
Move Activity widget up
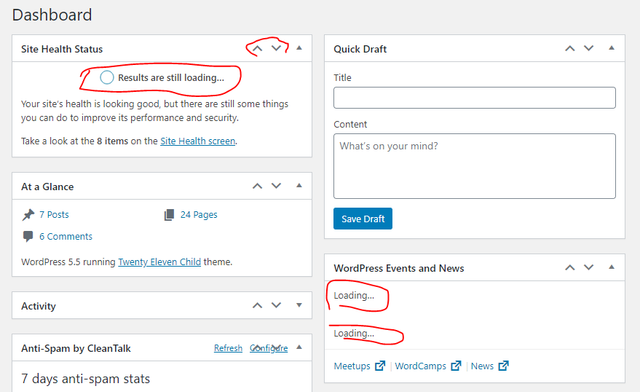pyautogui.click(x=257, y=305)
